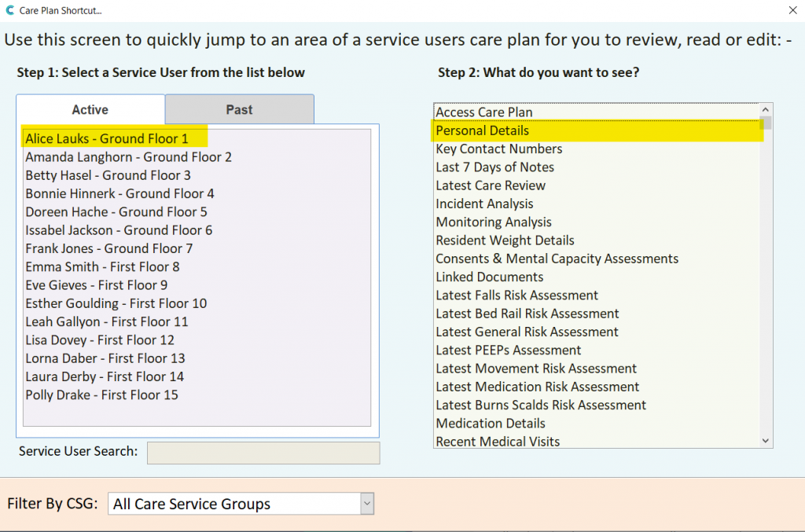Select Alice Lauks - Ground Floor 1
Viewport: 805px width, 532px height.
107,139
